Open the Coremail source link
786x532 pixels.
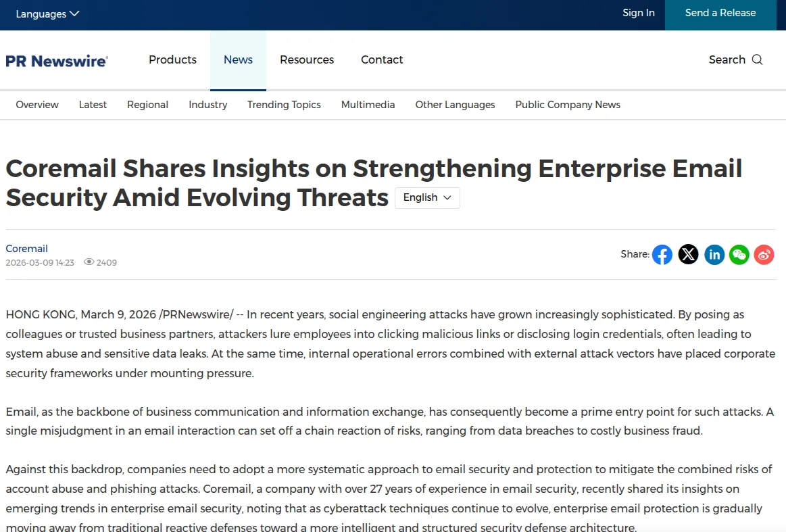pyautogui.click(x=27, y=248)
